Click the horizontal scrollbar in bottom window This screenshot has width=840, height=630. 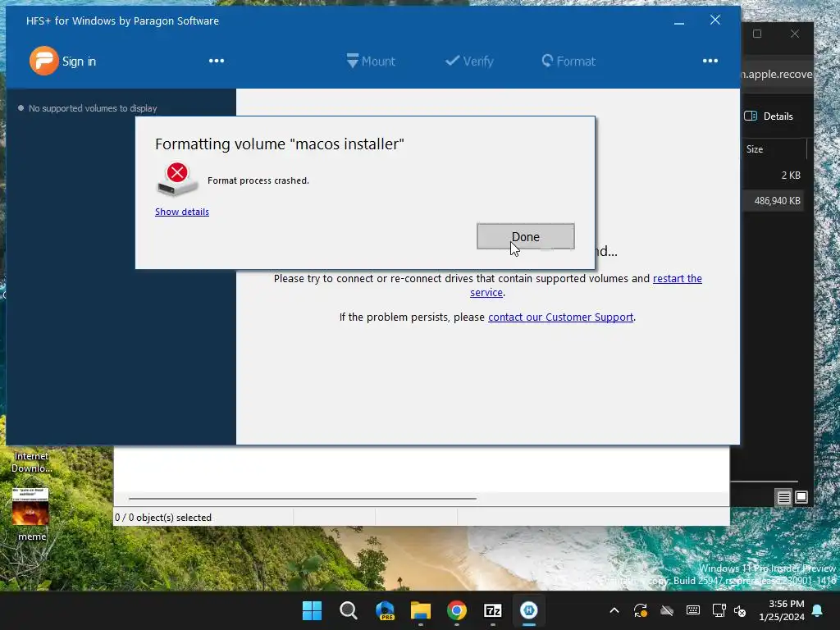(303, 498)
